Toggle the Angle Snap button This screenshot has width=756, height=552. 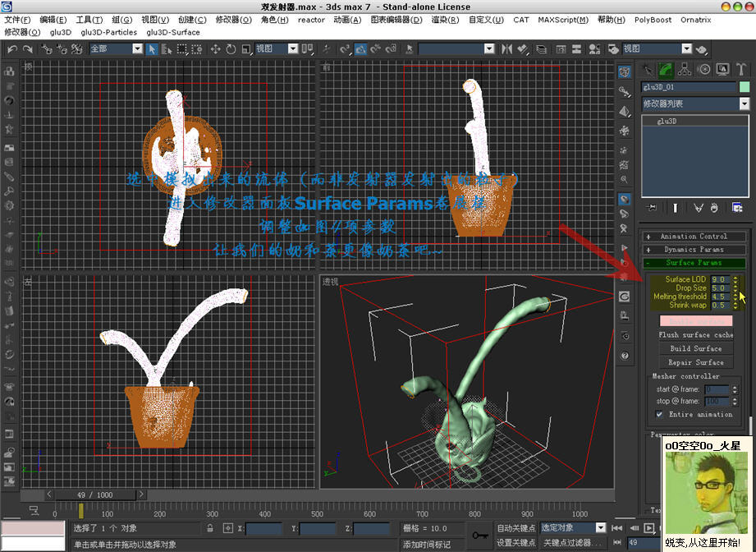360,48
